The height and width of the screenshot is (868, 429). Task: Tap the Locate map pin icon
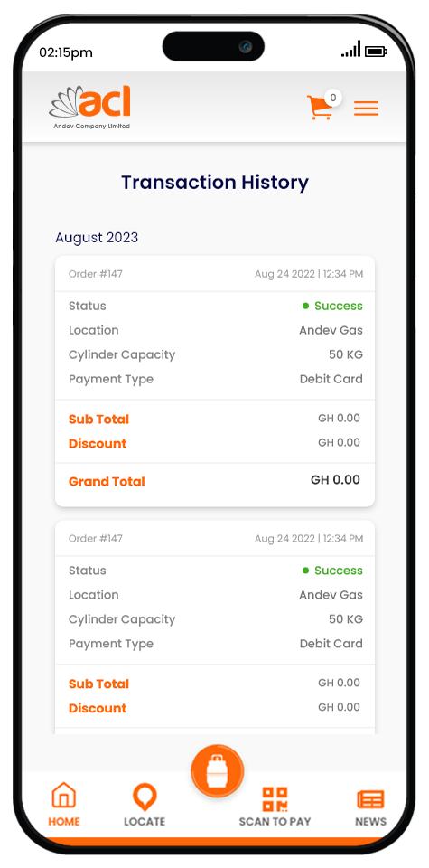[145, 797]
